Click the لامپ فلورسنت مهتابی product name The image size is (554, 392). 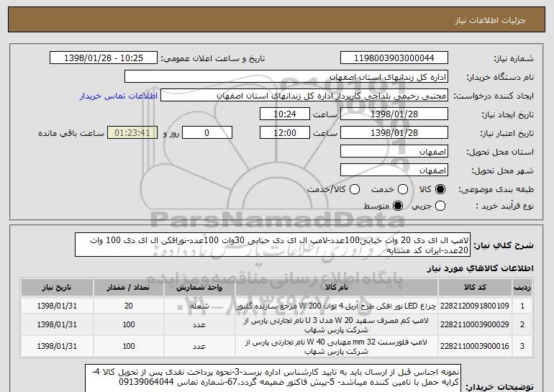(x=337, y=347)
